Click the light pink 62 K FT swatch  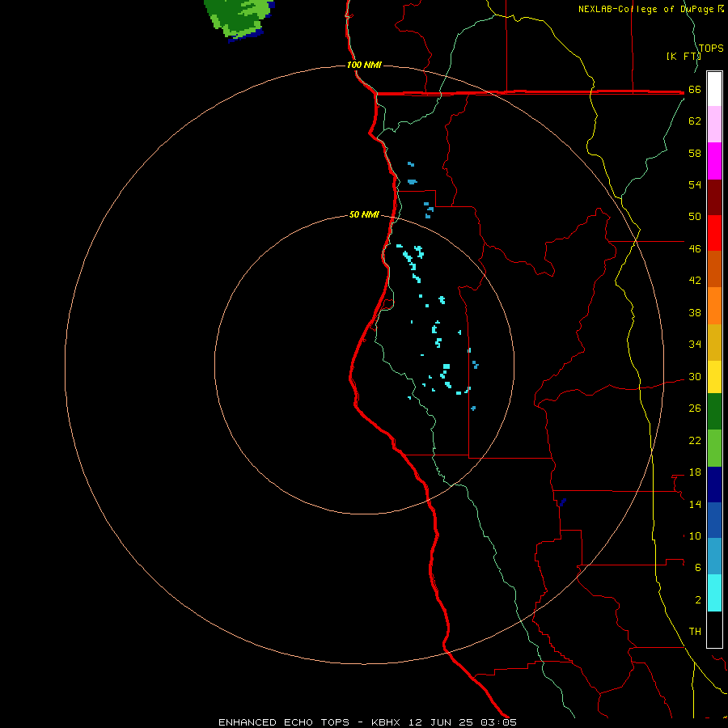pyautogui.click(x=714, y=125)
